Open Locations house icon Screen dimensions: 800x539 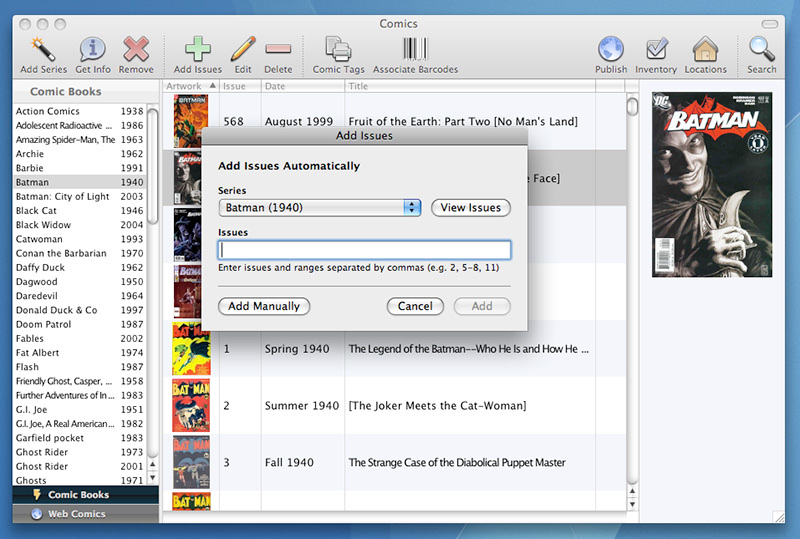(705, 49)
